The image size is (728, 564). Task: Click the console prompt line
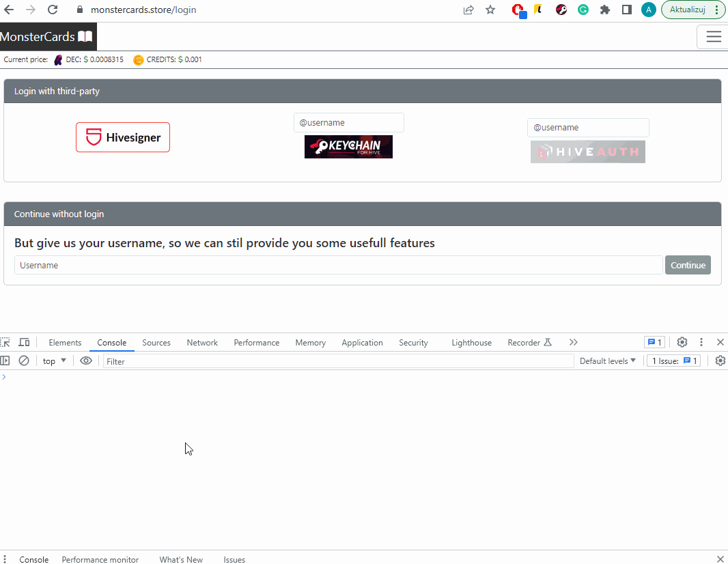pos(364,377)
